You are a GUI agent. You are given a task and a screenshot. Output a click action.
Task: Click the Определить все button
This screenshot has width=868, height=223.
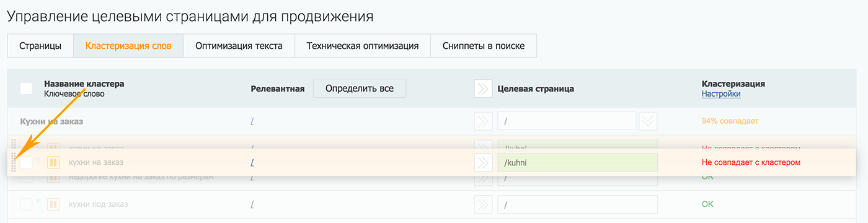click(360, 88)
